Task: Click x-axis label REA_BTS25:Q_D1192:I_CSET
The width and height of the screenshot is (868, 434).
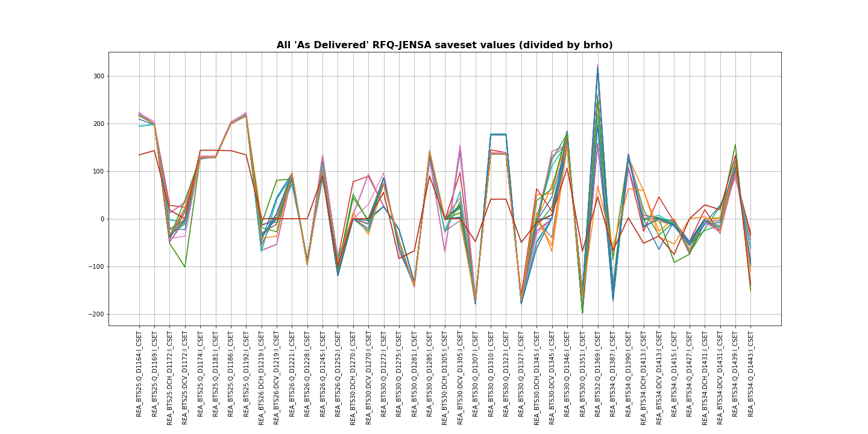Action: click(x=246, y=374)
